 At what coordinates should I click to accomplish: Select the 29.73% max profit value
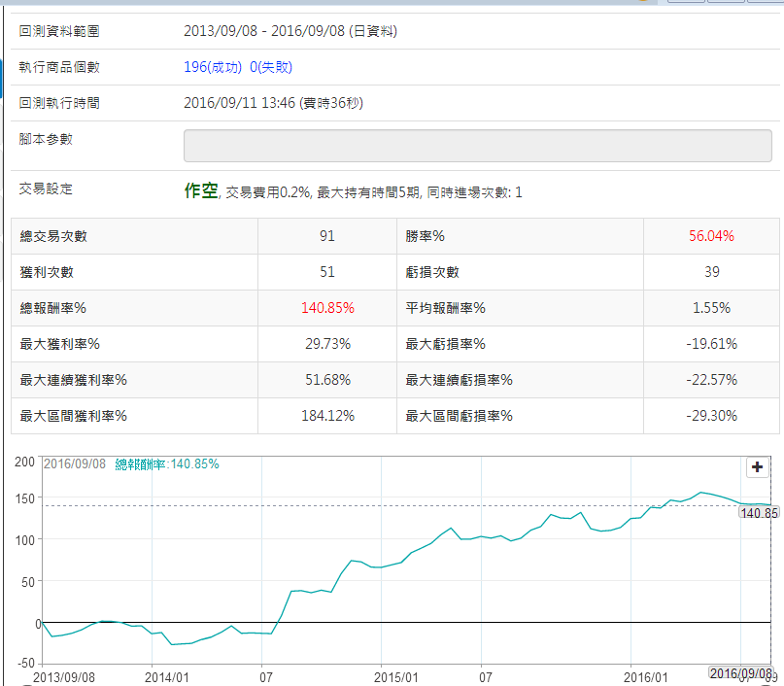tap(327, 344)
